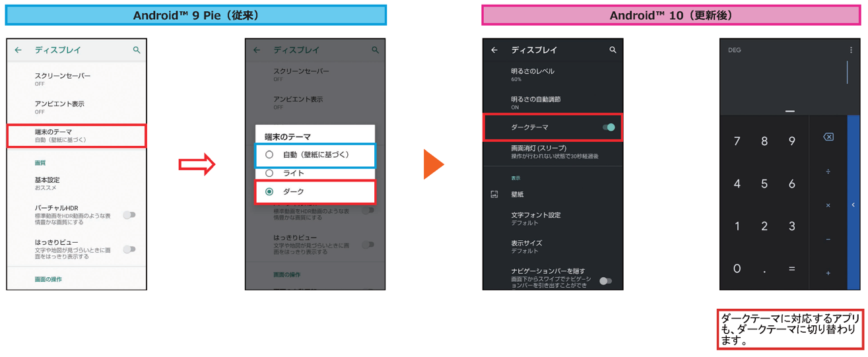The height and width of the screenshot is (357, 868).
Task: Tap search icon on dimmed theme dialog screen
Action: pyautogui.click(x=375, y=50)
